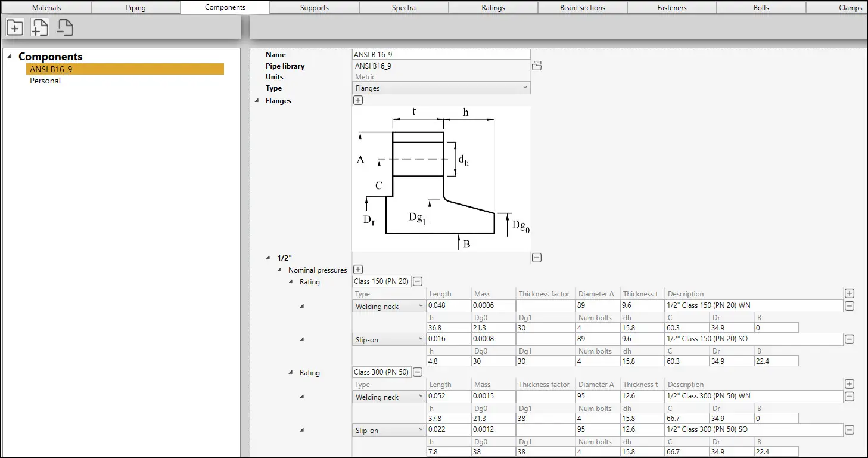Viewport: 868px width, 458px height.
Task: Collapse the 1/2" size section
Action: tap(269, 258)
